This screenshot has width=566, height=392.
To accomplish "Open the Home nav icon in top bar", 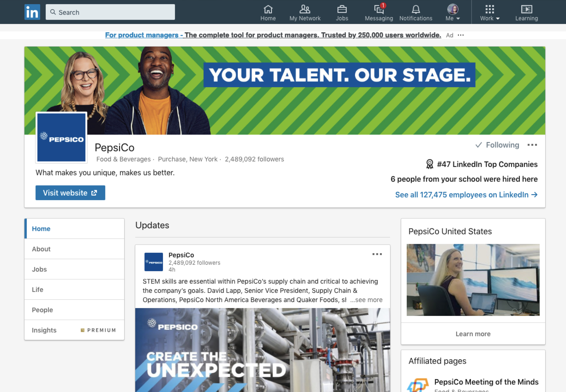I will coord(268,13).
